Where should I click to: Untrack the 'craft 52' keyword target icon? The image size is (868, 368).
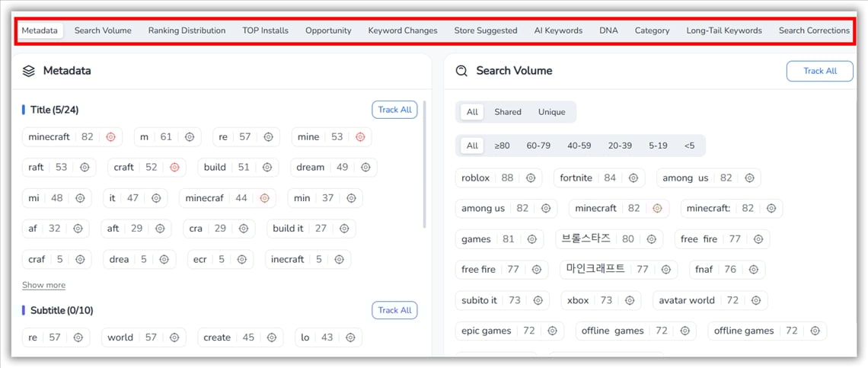point(174,168)
